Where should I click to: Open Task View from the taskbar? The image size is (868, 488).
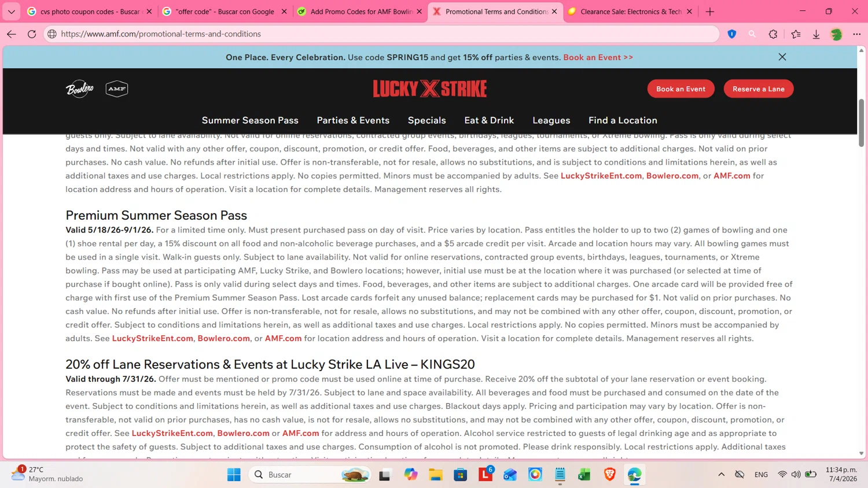pyautogui.click(x=385, y=475)
